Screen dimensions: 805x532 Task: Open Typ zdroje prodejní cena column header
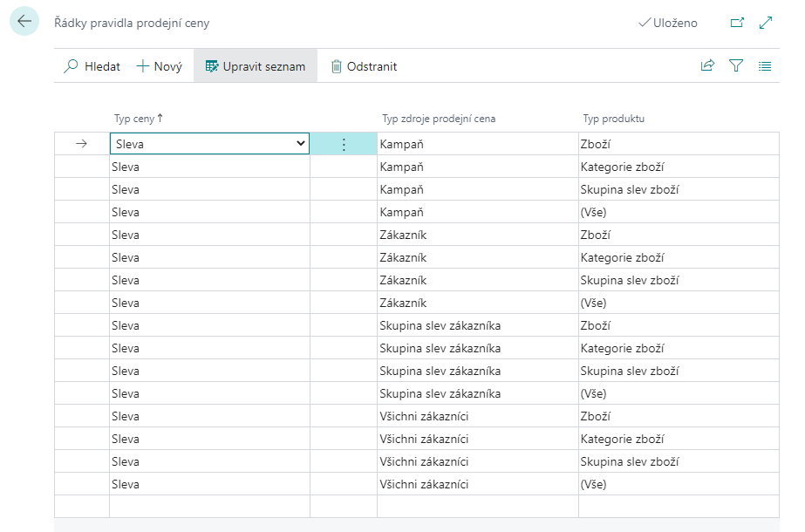coord(439,119)
